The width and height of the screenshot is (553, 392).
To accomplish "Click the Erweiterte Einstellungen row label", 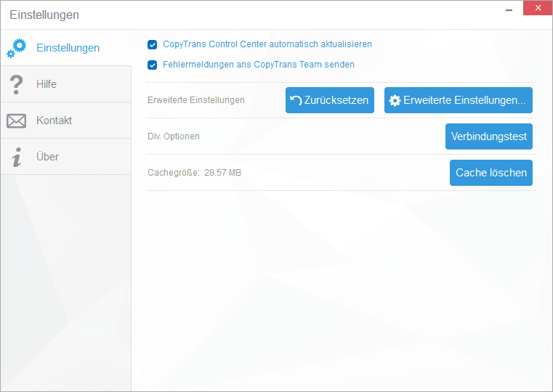I will tap(196, 100).
